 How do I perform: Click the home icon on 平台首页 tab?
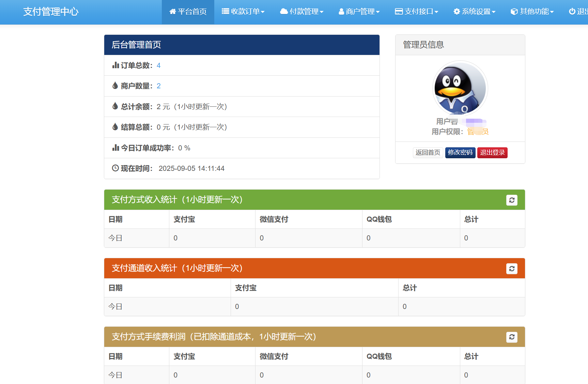(172, 11)
